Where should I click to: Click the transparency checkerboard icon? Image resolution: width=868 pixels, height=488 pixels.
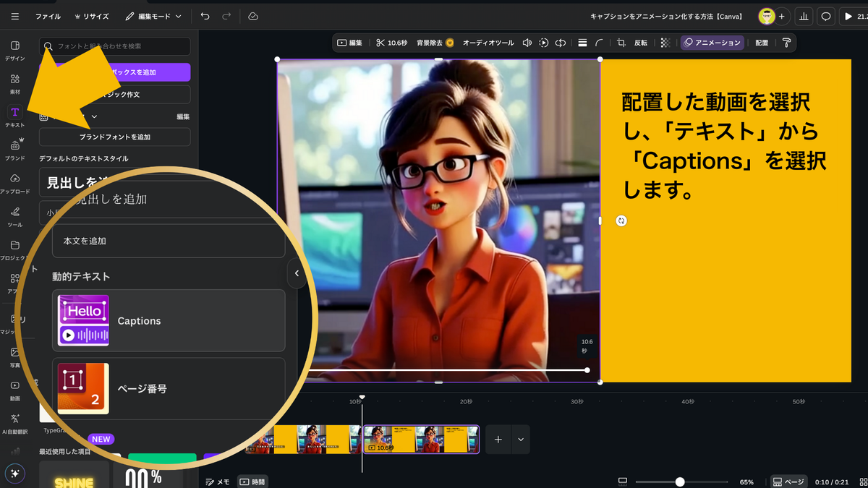pyautogui.click(x=665, y=43)
